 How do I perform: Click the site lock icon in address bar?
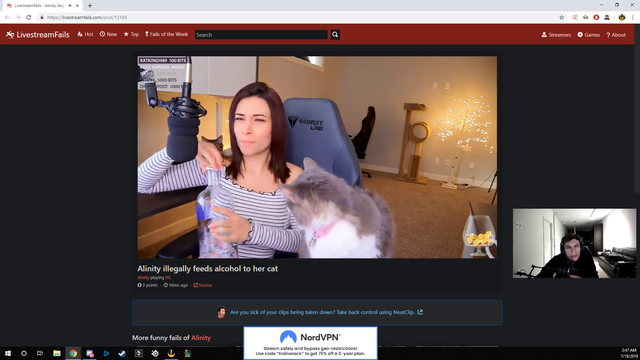pos(42,17)
